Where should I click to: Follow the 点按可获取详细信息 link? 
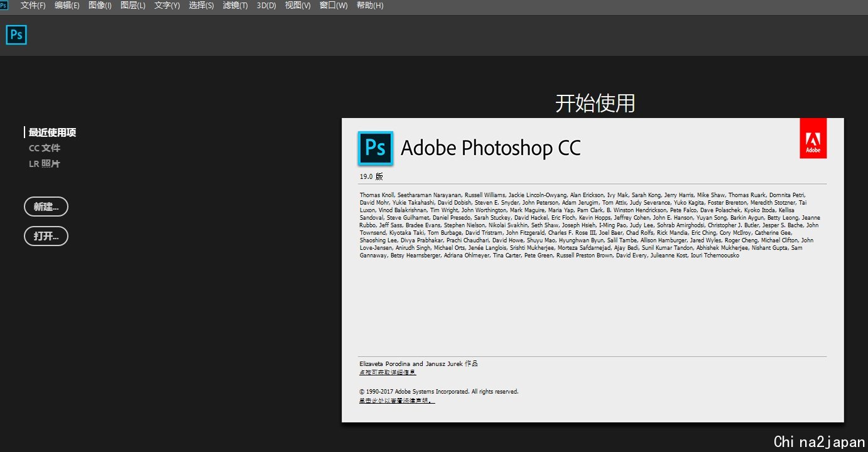388,372
